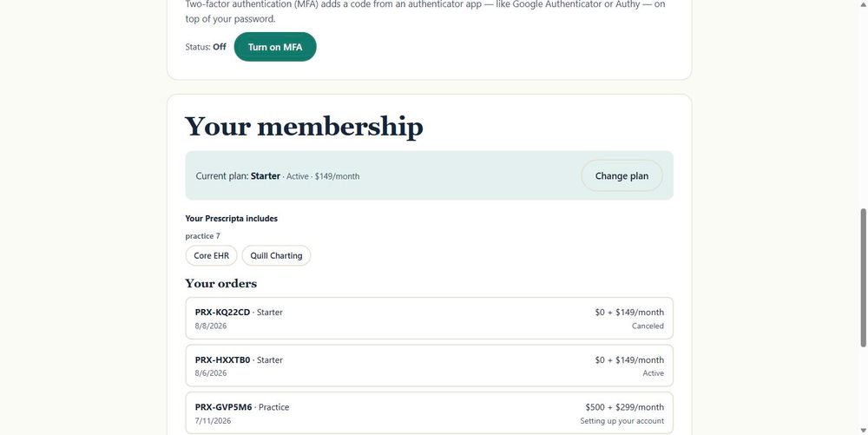868x435 pixels.
Task: Click the $500 + $299/month price
Action: tap(624, 407)
